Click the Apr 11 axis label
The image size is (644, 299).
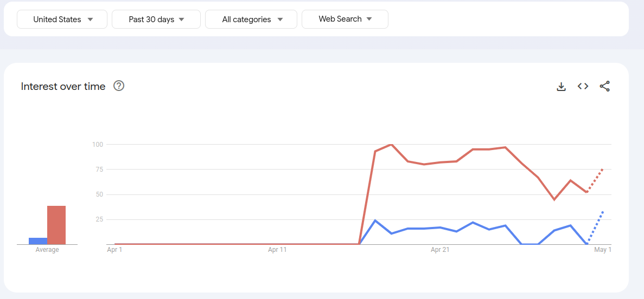(277, 250)
